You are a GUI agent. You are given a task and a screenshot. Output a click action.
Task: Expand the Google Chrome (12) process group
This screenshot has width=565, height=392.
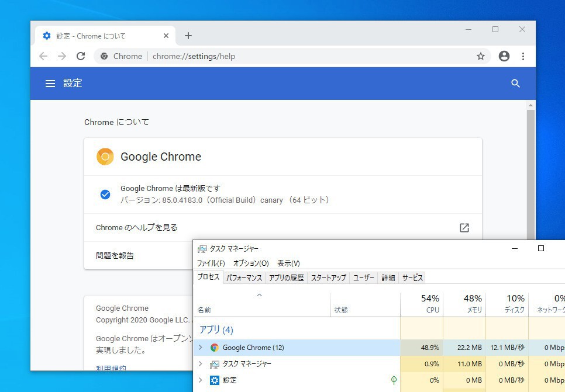[x=201, y=348]
